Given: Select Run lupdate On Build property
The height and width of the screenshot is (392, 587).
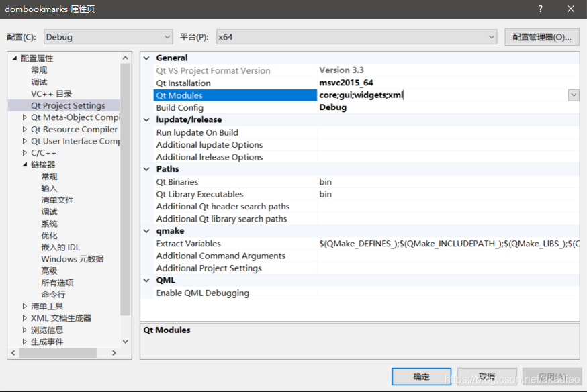Looking at the screenshot, I should (366, 132).
